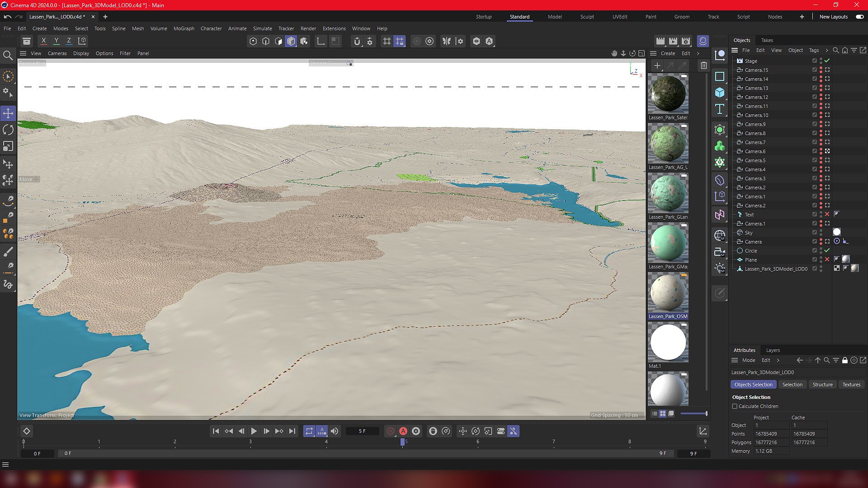The height and width of the screenshot is (488, 868).
Task: Select the Rotate tool
Action: tap(8, 130)
